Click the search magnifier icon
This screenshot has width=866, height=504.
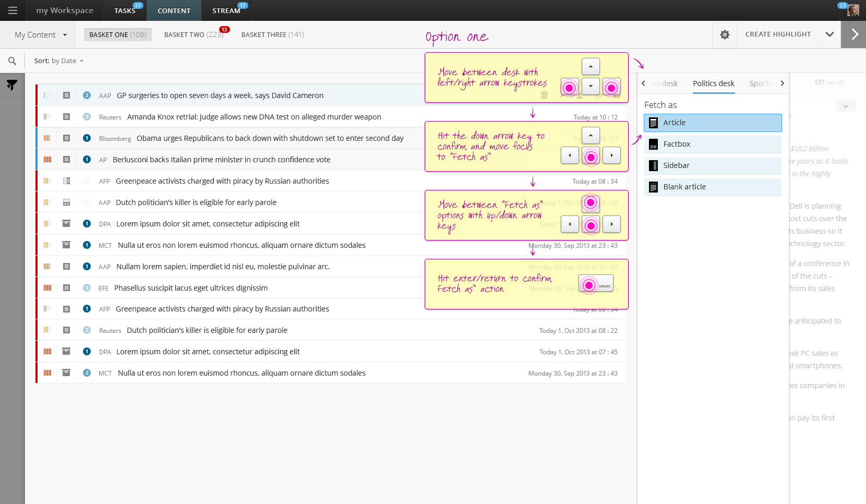[12, 61]
